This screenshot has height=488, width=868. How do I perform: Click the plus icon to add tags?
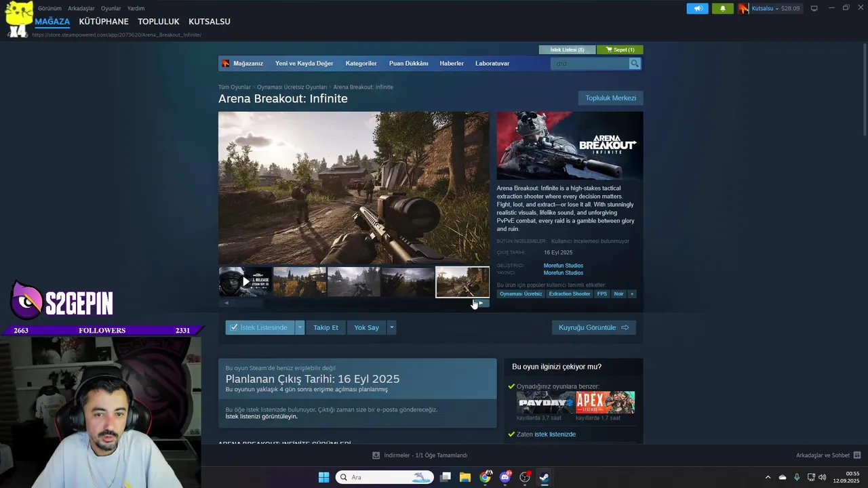click(x=632, y=294)
